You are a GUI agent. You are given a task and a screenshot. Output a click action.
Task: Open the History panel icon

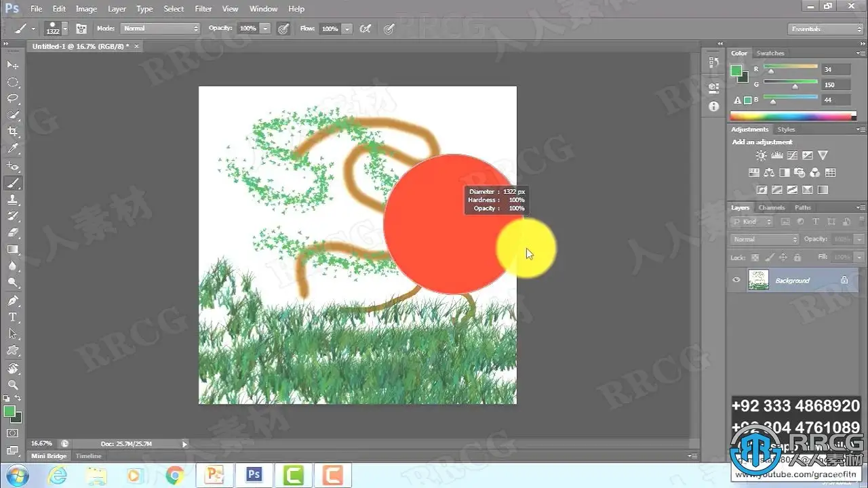coord(713,62)
